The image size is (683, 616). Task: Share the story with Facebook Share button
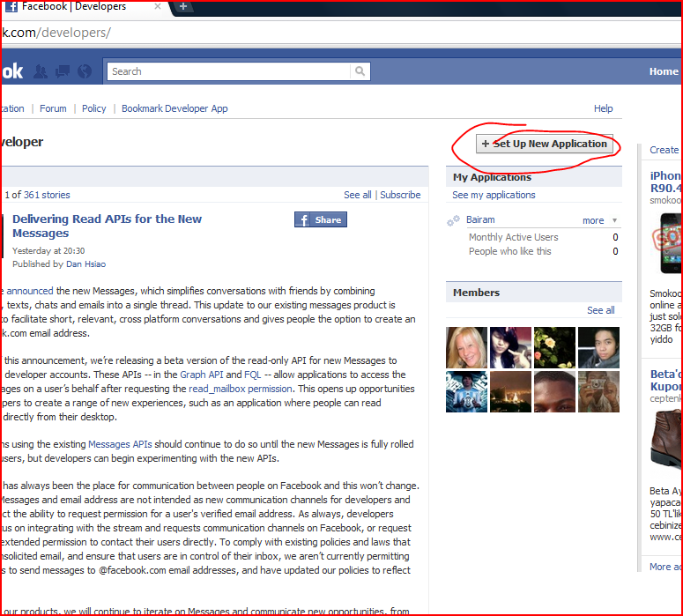[x=321, y=219]
